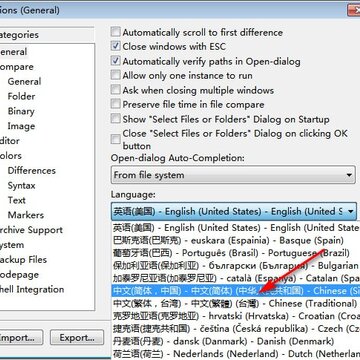360x360 pixels.
Task: Select English (United States) in language list
Action: [236, 228]
